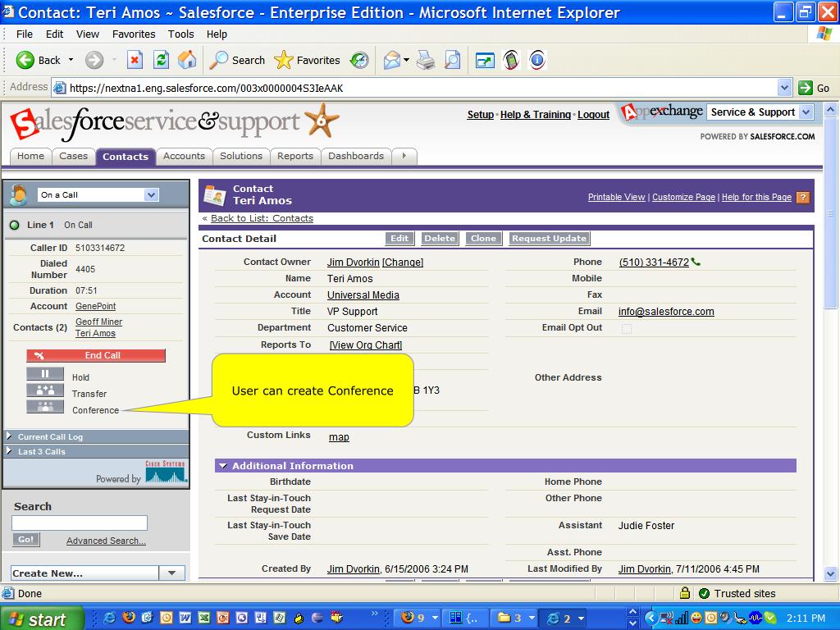Click the Delete button in Contact Detail
Viewport: 840px width, 630px height.
440,239
